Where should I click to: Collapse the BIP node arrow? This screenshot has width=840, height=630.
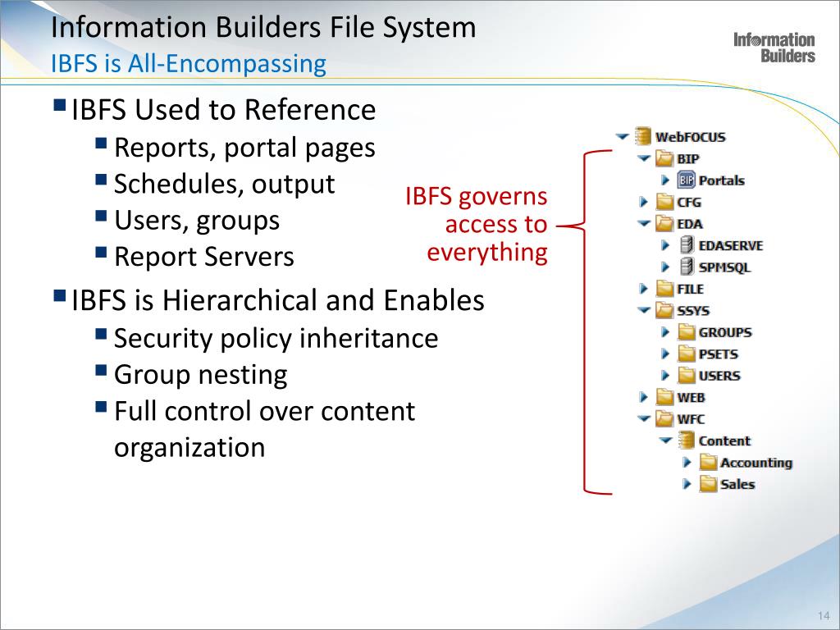[x=644, y=158]
